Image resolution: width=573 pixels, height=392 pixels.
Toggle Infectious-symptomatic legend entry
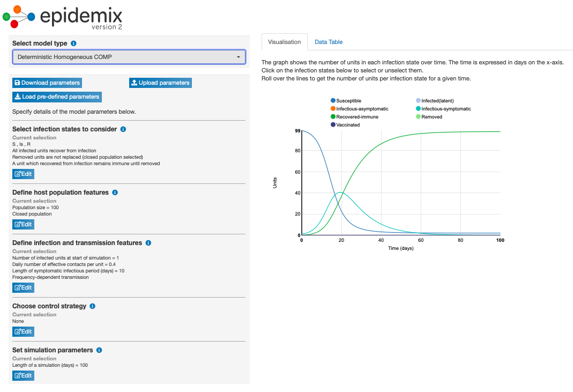point(446,109)
